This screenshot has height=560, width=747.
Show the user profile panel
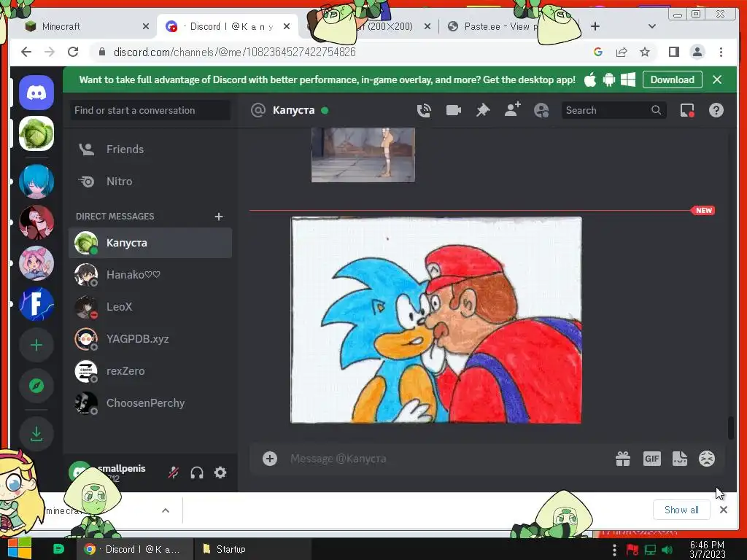tap(541, 111)
